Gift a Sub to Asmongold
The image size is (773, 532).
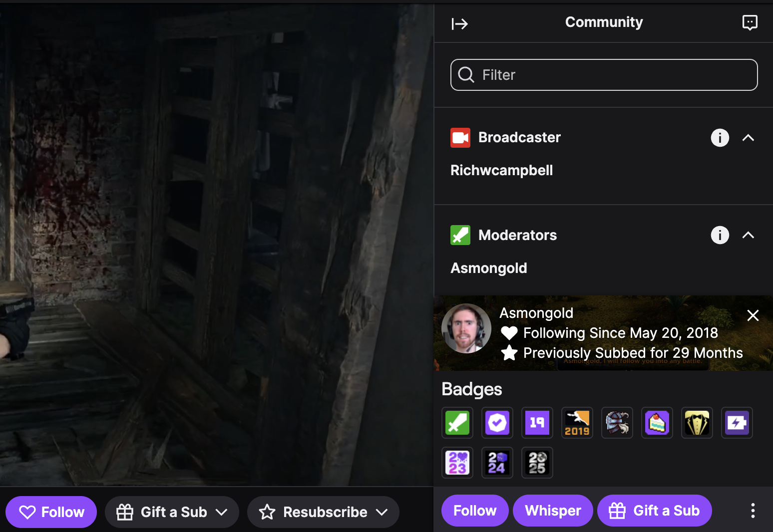[655, 511]
